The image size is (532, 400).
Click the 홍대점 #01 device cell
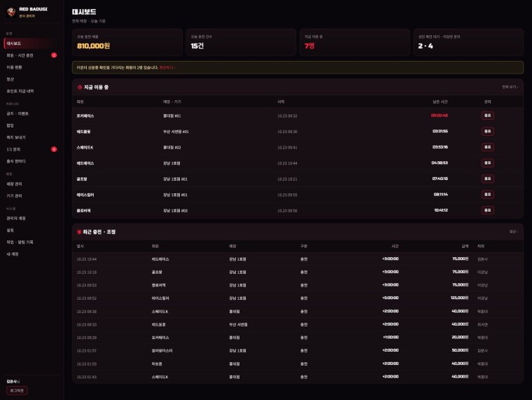(x=172, y=116)
